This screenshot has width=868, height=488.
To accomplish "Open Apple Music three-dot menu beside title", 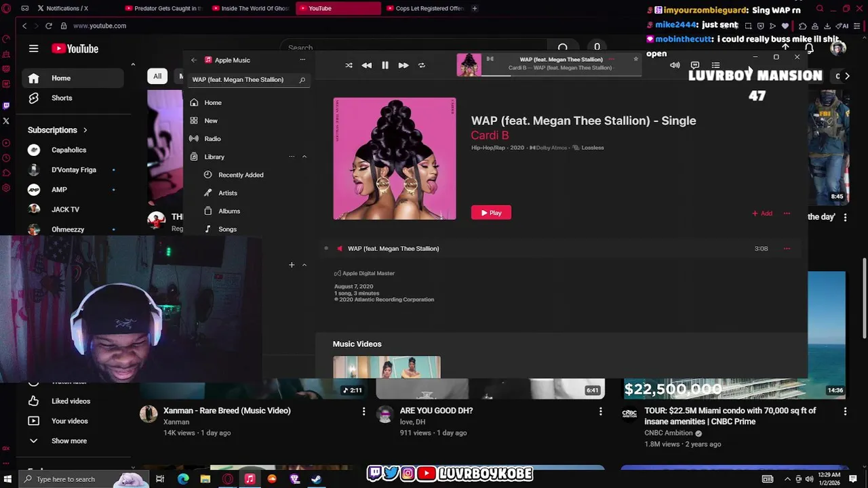I will pyautogui.click(x=302, y=60).
